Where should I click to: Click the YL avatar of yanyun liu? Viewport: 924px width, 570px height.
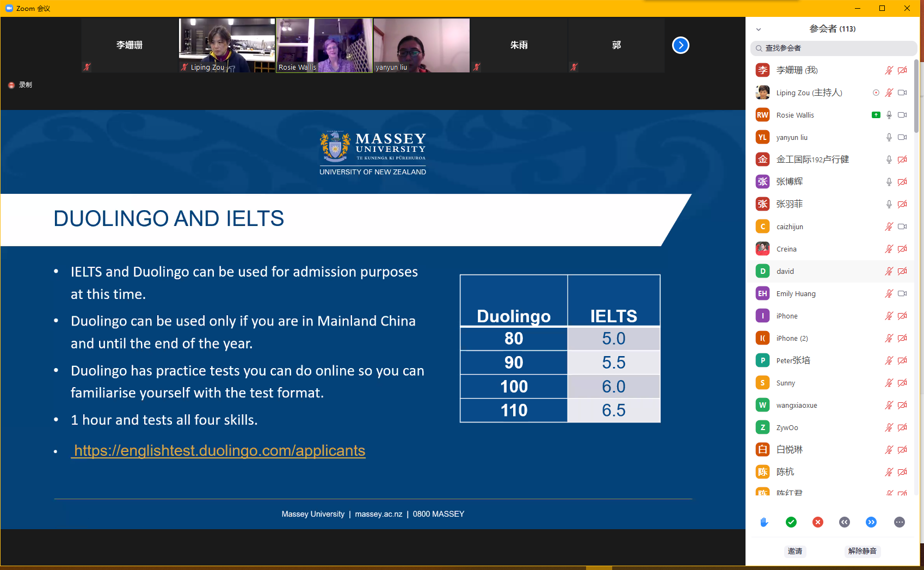[x=762, y=137]
